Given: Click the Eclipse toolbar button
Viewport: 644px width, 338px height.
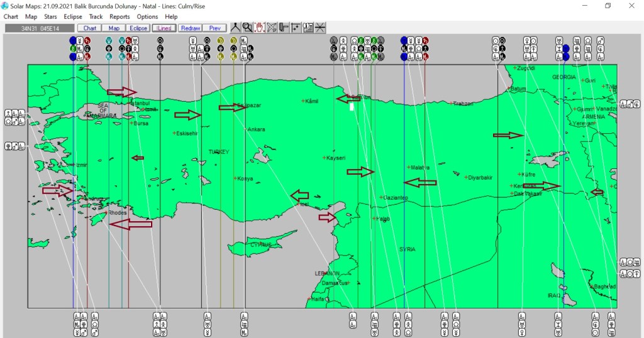Looking at the screenshot, I should 138,28.
